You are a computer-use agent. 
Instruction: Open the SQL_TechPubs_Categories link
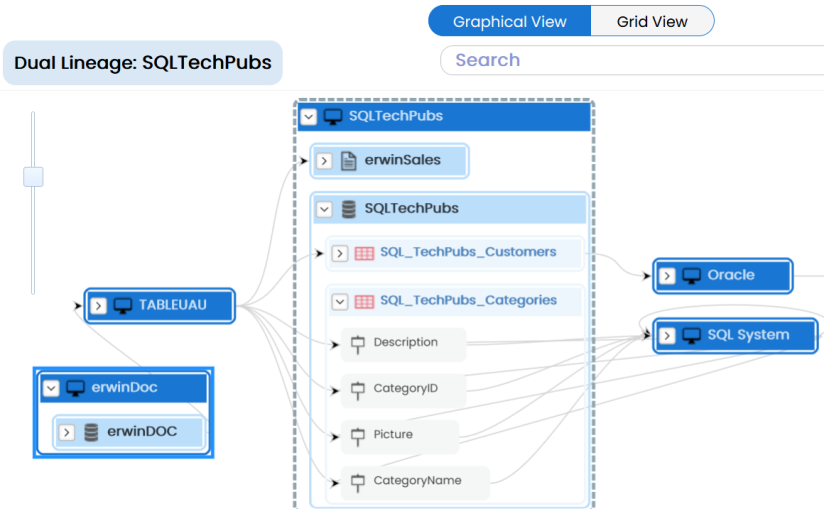(468, 300)
